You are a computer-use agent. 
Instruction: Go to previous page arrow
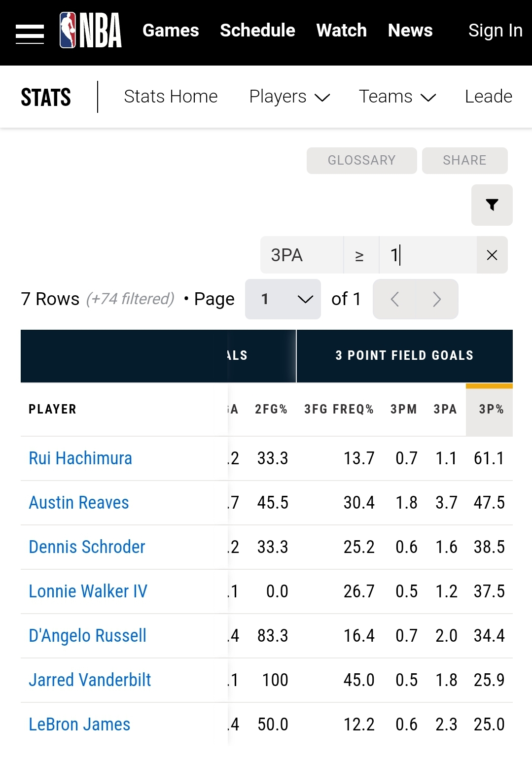[394, 299]
